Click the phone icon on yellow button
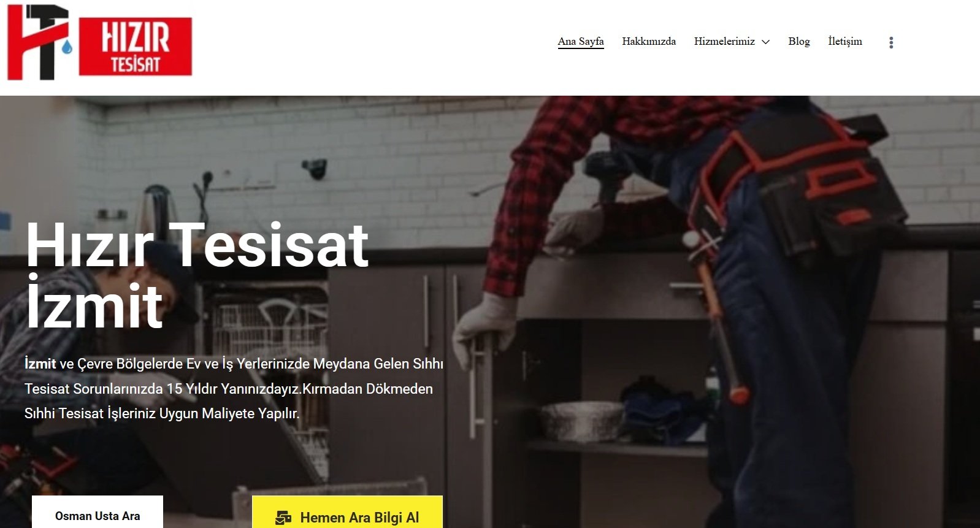 283,518
